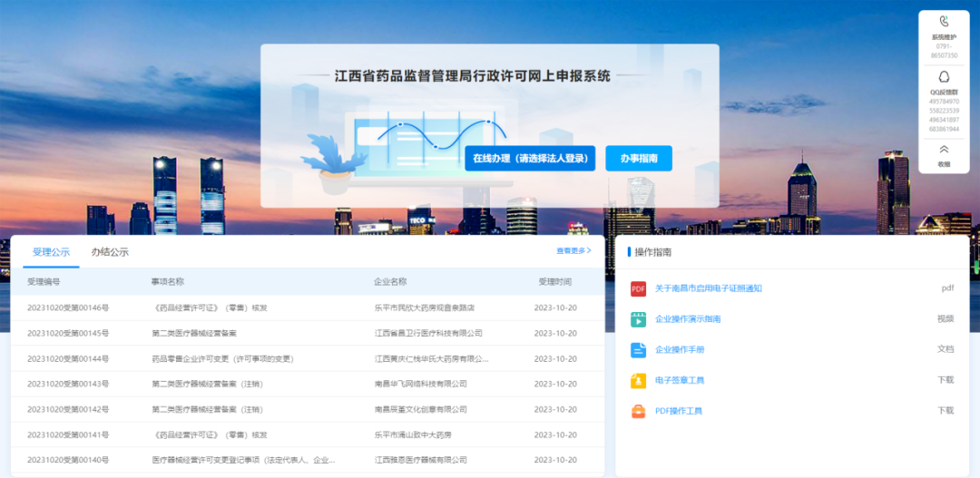
Task: Open the PDF操作工具 link
Action: tap(678, 411)
